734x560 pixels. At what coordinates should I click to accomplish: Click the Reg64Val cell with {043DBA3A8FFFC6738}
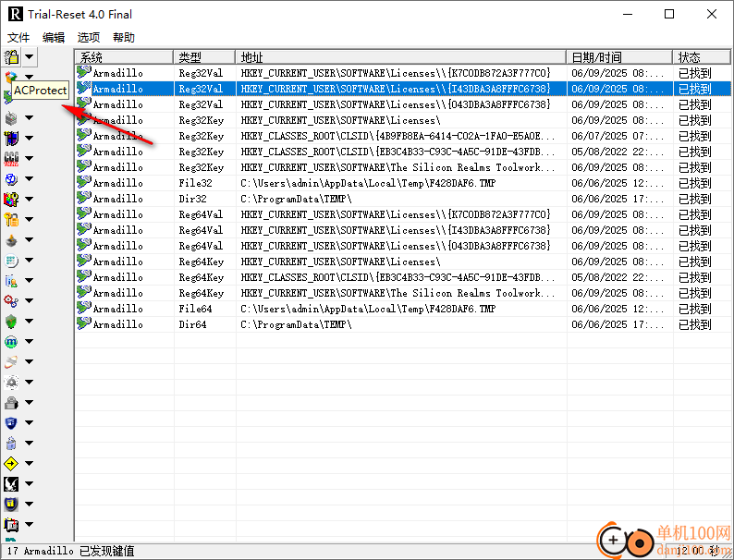pyautogui.click(x=396, y=246)
